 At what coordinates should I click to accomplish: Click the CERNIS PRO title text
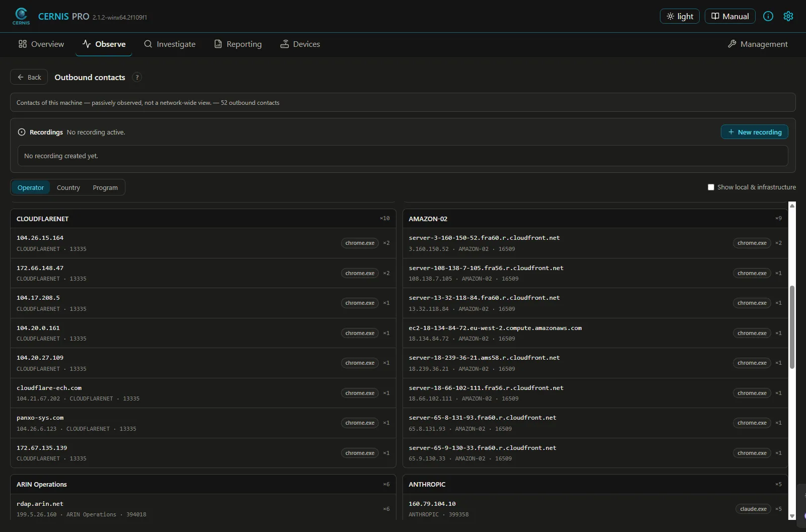(x=63, y=16)
